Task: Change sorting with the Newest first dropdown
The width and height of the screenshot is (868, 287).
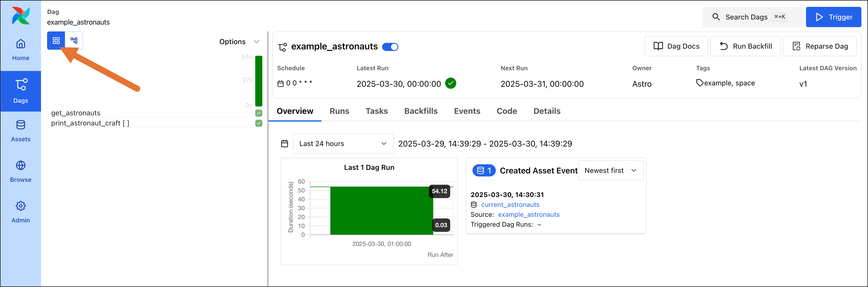Action: point(610,170)
